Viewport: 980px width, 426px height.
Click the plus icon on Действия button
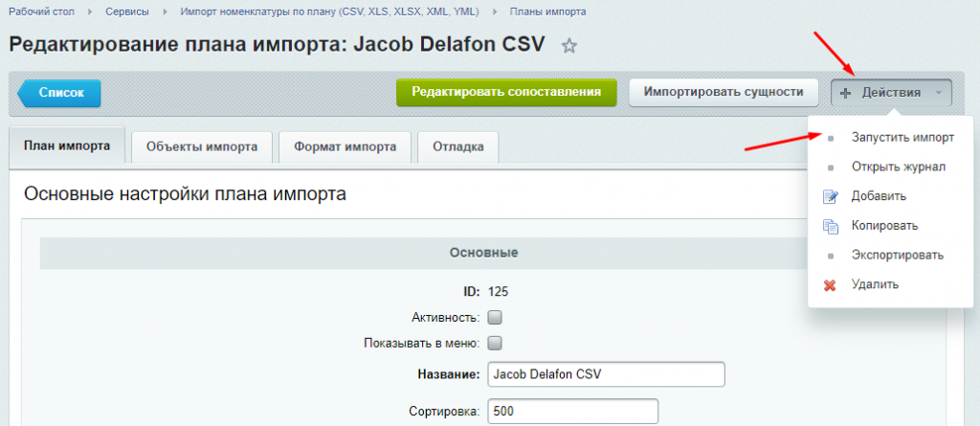845,93
